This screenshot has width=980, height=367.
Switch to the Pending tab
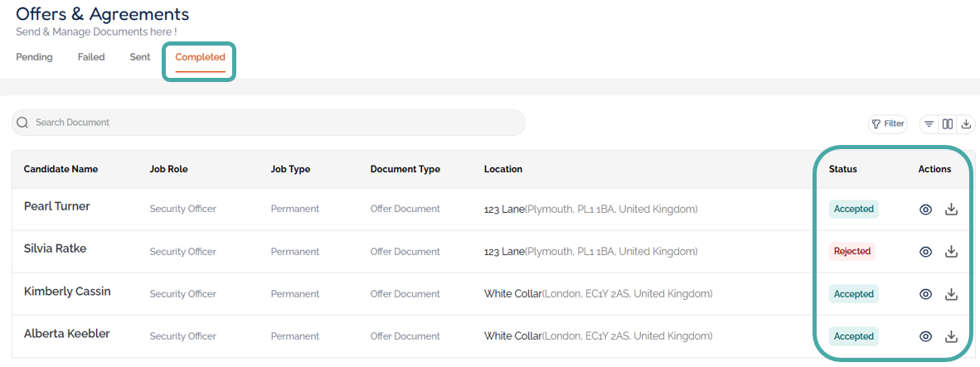tap(34, 57)
